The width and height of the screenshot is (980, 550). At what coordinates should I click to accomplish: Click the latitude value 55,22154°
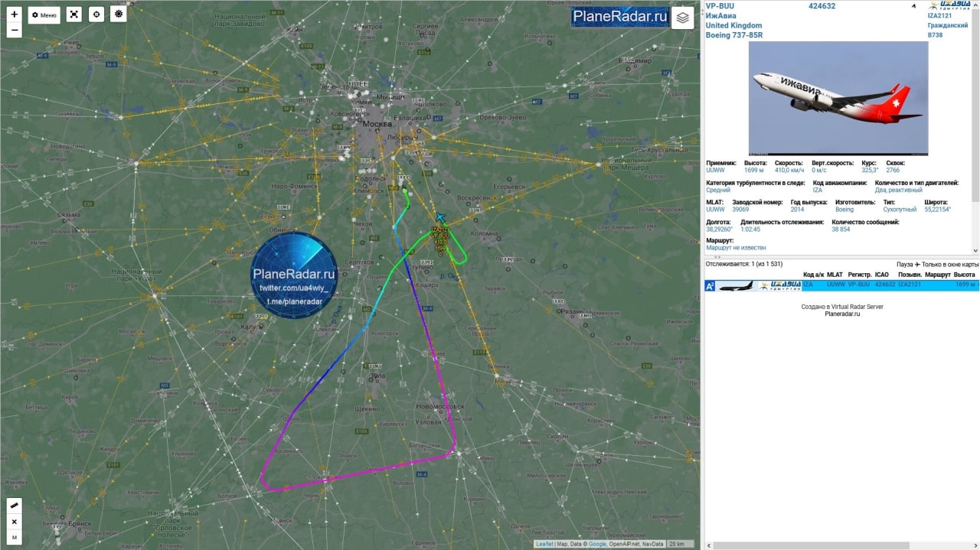click(x=937, y=210)
